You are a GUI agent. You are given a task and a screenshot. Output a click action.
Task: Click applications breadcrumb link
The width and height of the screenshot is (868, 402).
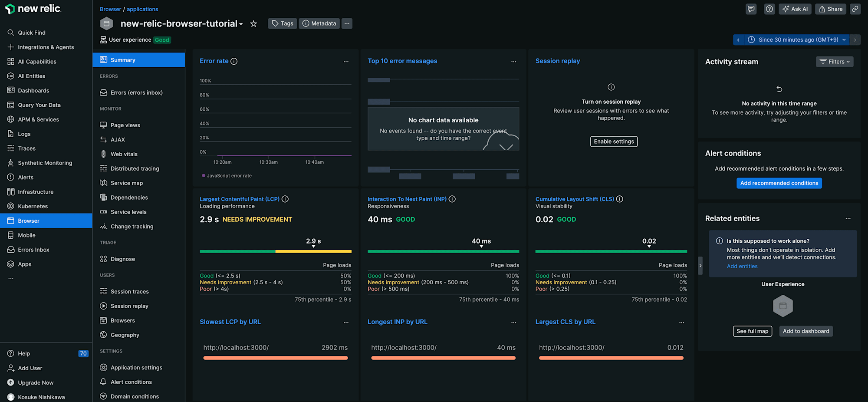click(x=142, y=9)
